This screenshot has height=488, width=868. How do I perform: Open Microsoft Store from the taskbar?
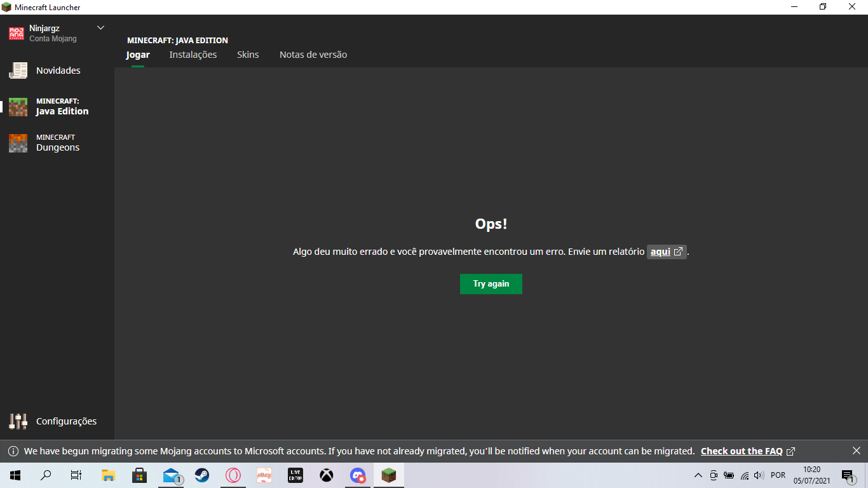pyautogui.click(x=139, y=475)
